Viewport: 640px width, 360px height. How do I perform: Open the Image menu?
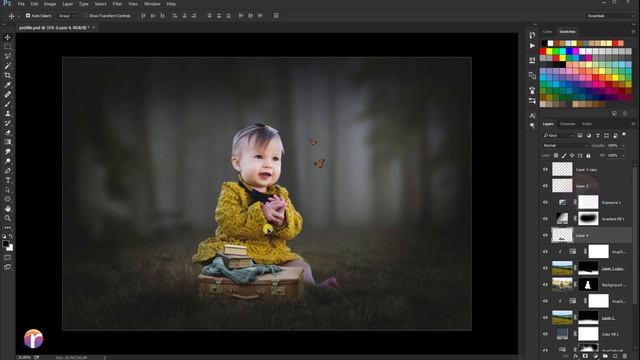50,4
